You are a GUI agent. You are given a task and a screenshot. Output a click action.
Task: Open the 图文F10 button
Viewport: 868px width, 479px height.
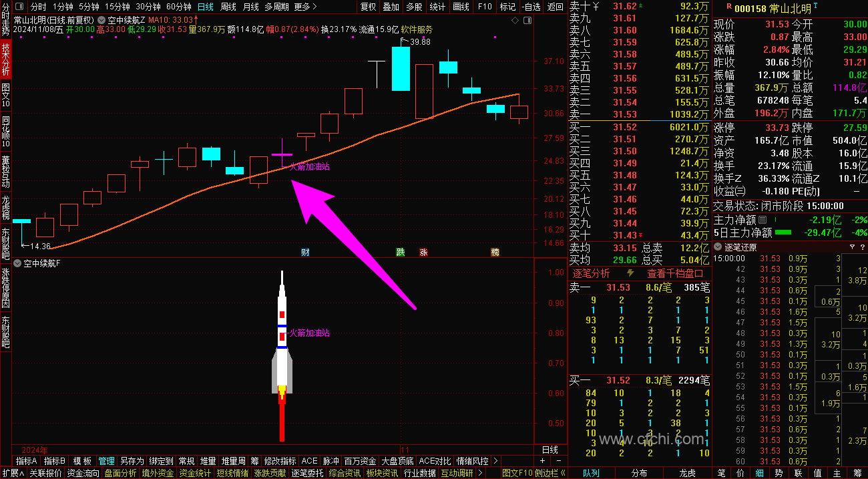click(518, 473)
